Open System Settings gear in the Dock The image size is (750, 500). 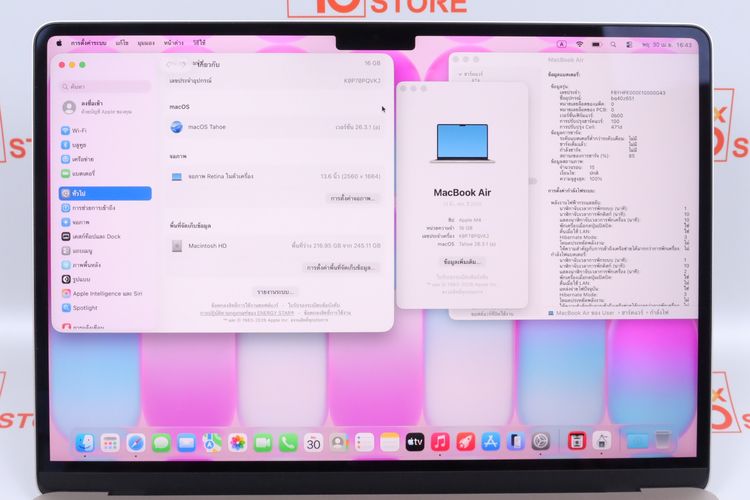point(540,441)
